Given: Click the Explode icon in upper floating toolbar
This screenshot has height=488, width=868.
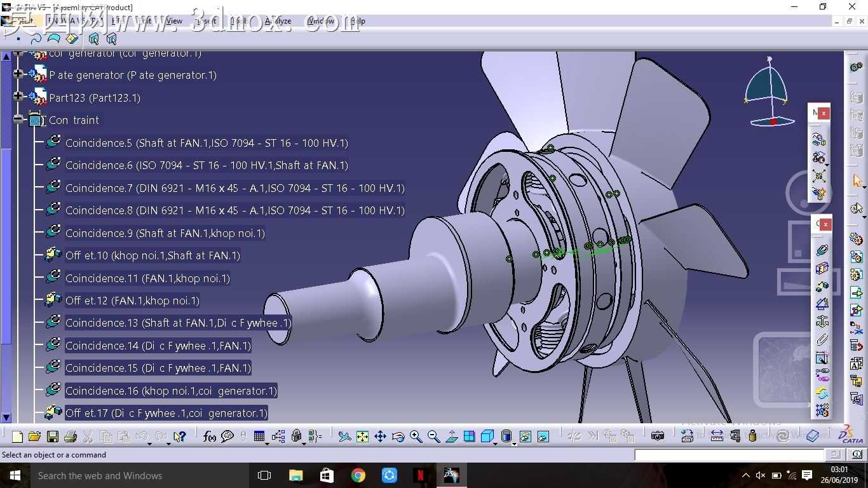Looking at the screenshot, I should 819,175.
